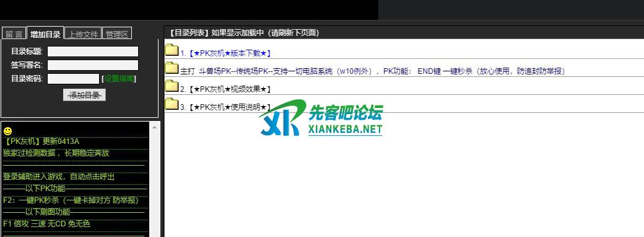This screenshot has width=644, height=237.
Task: Switch to the 留言 tab
Action: pos(14,34)
